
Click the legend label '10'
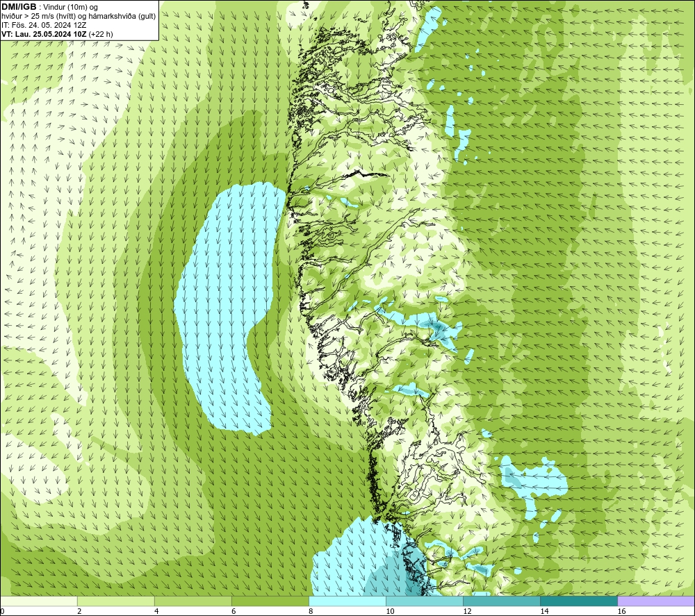tap(390, 611)
